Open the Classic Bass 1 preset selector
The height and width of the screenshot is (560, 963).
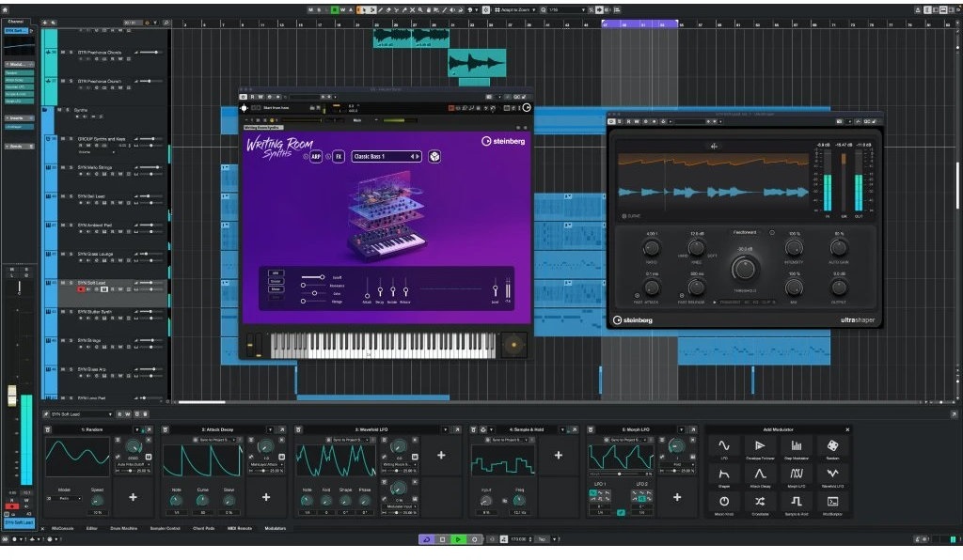click(x=387, y=156)
